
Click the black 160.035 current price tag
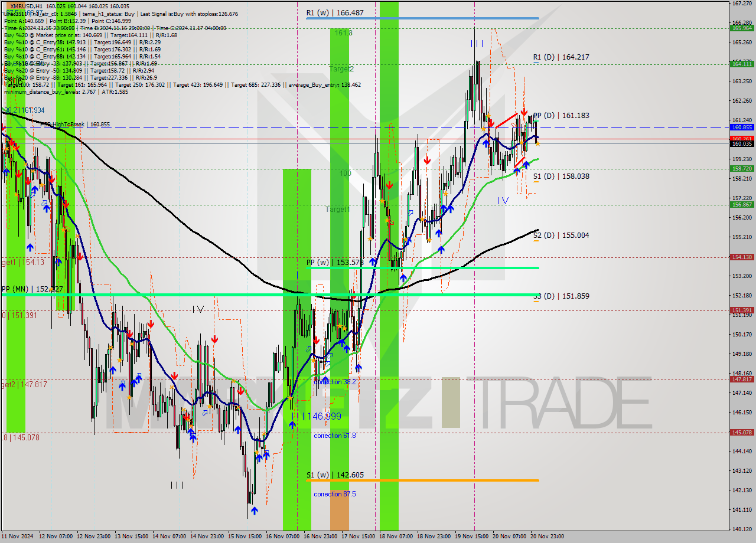coord(741,143)
